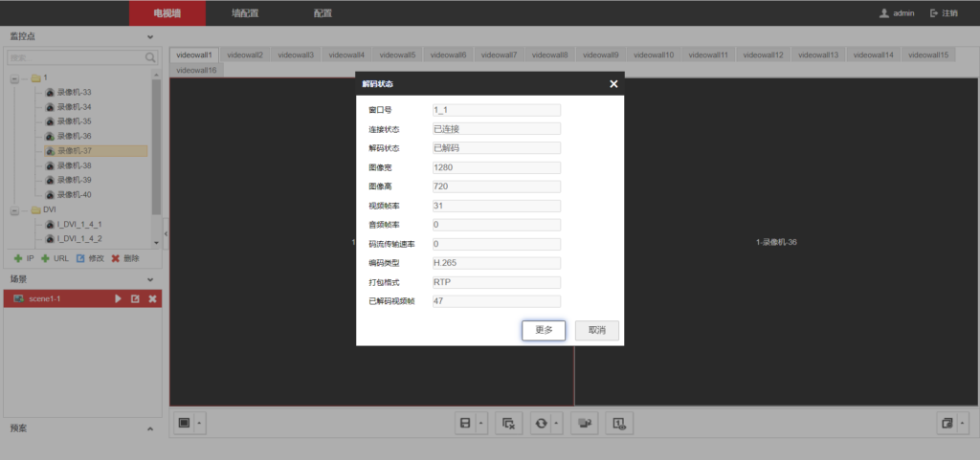Open the videowall5 tab
The image size is (980, 460).
[x=397, y=55]
